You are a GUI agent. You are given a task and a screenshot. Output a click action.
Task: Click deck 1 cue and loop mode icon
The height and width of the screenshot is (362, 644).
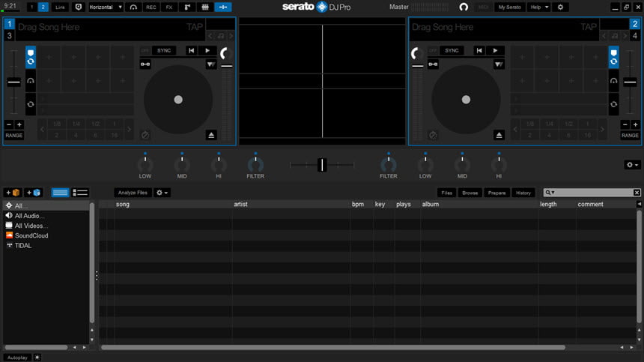[31, 57]
